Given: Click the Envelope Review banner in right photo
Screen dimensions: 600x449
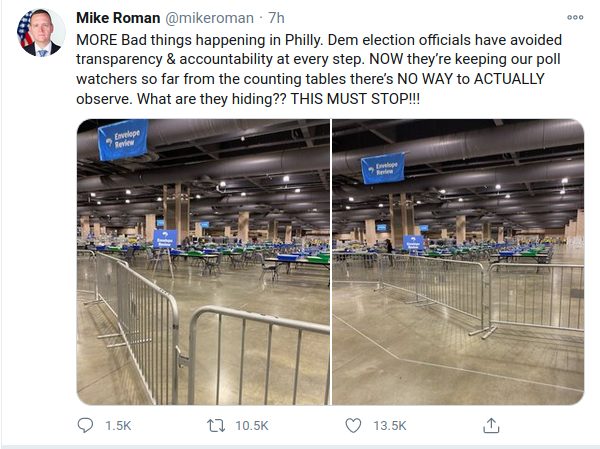Looking at the screenshot, I should point(383,168).
